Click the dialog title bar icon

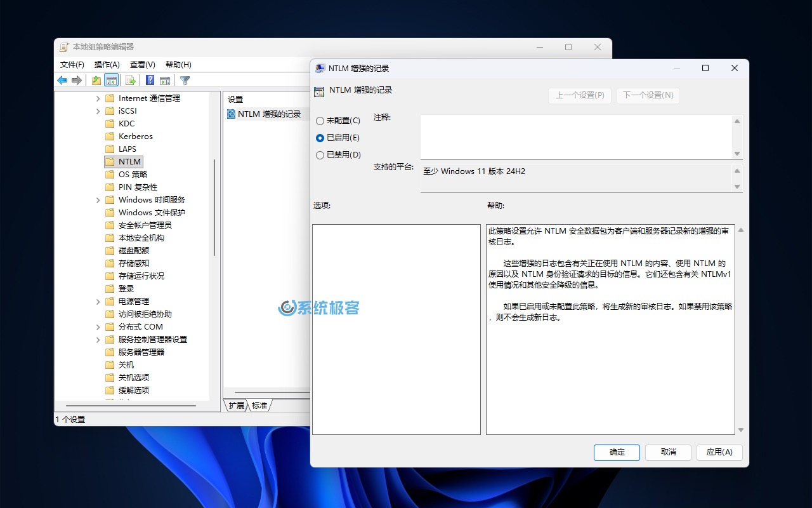pos(320,69)
